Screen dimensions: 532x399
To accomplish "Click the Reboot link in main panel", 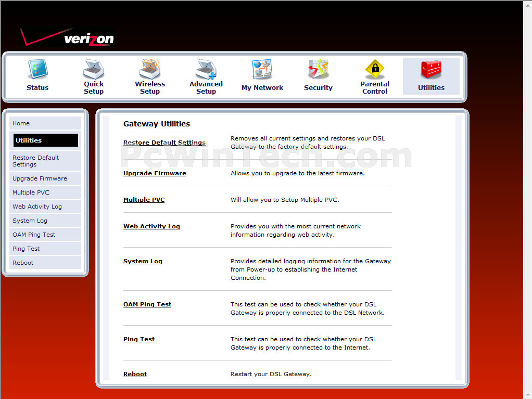I will [135, 374].
